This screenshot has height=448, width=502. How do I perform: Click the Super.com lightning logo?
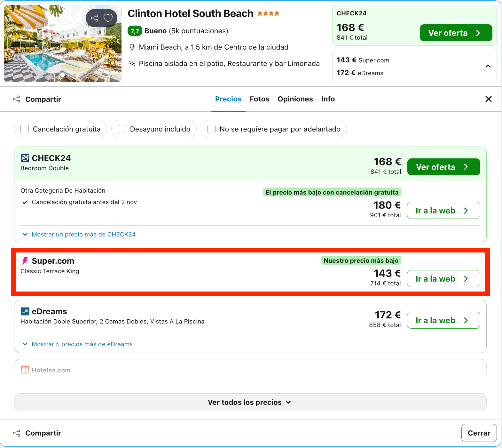pos(25,261)
